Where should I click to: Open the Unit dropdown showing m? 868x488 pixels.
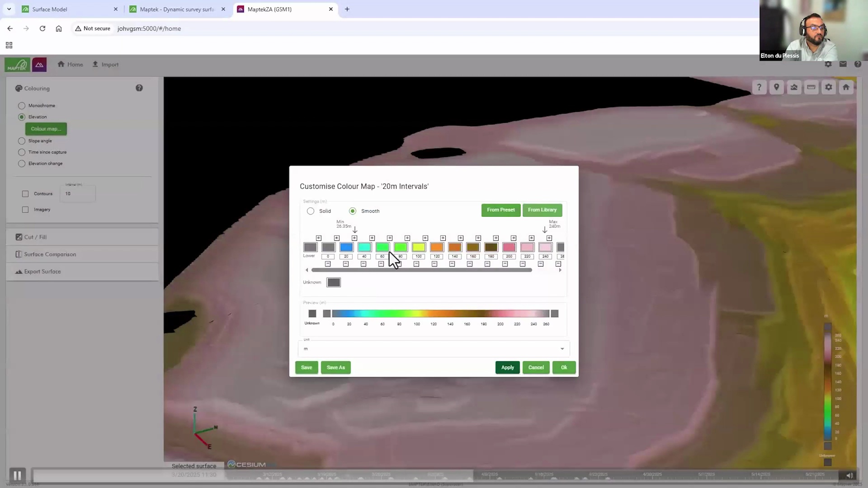click(x=434, y=349)
